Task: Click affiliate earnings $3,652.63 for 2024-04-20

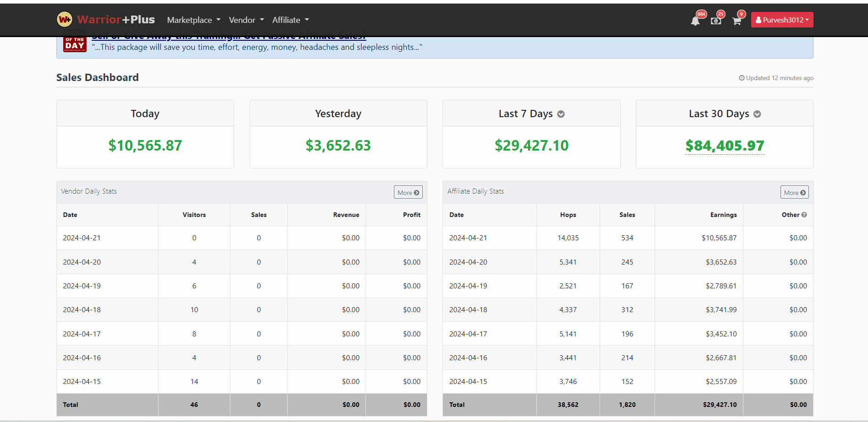Action: click(x=721, y=262)
